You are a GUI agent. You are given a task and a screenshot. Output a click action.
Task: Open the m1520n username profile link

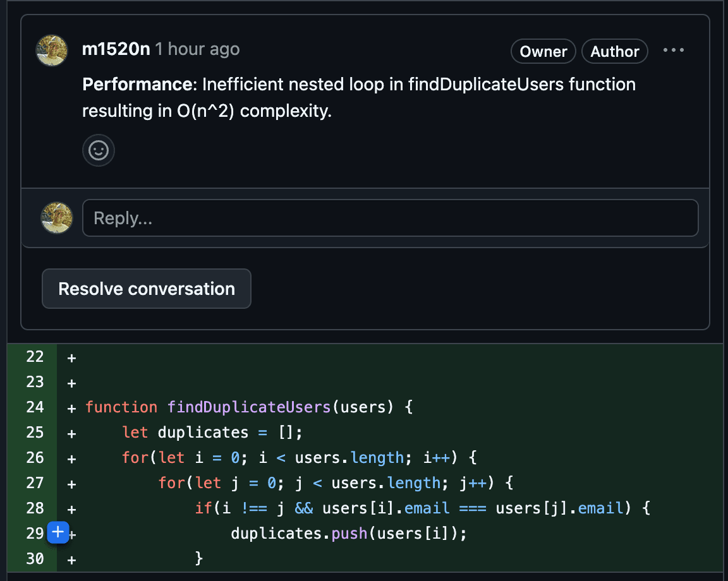pyautogui.click(x=116, y=49)
